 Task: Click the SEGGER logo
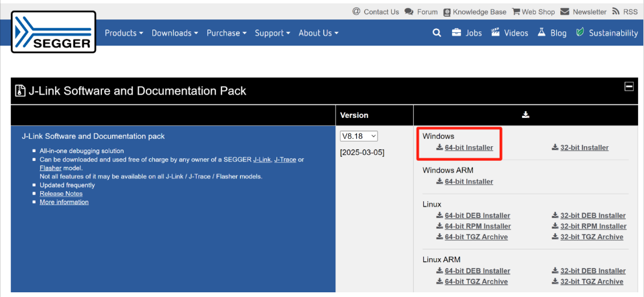pyautogui.click(x=54, y=32)
